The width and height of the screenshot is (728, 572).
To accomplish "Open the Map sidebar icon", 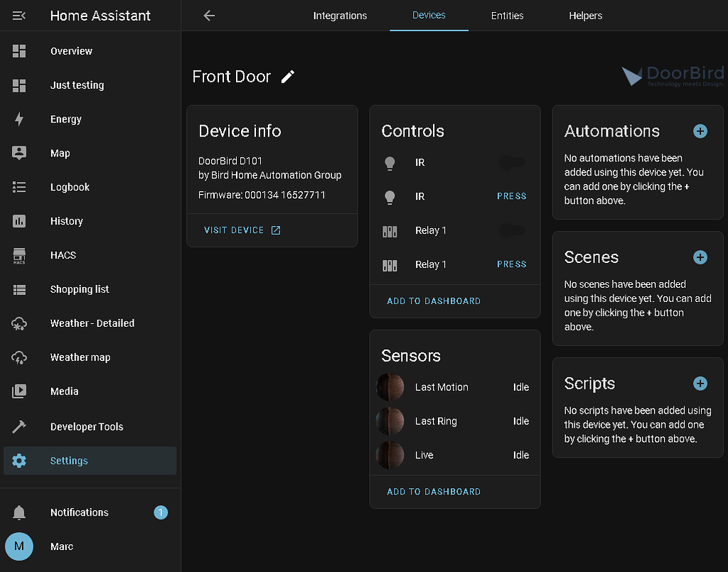I will tap(19, 153).
